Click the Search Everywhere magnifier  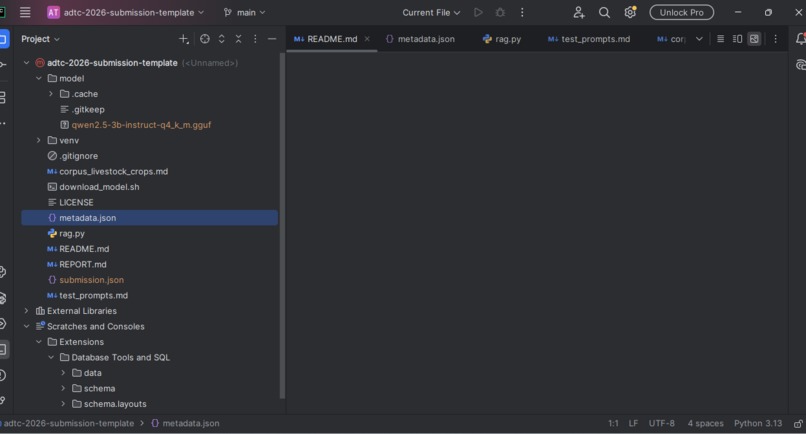604,12
